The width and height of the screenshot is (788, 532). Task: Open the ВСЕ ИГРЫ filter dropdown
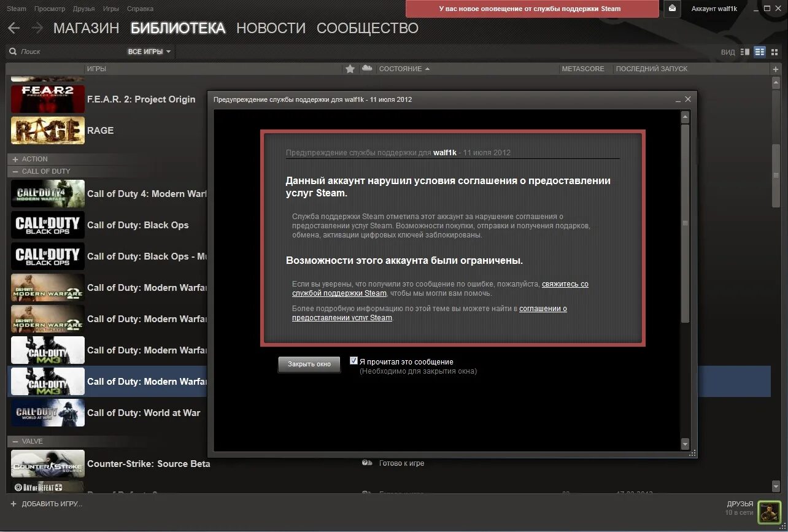coord(149,52)
